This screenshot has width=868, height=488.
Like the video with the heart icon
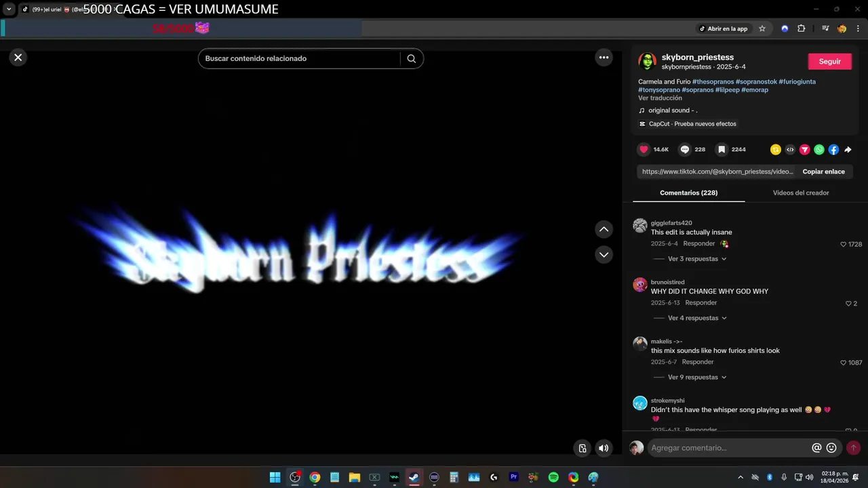point(644,149)
